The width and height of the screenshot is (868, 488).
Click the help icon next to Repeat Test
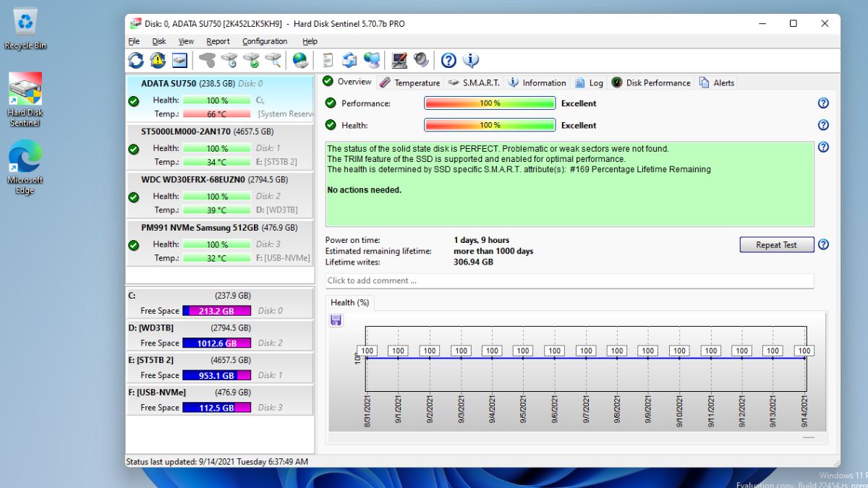pyautogui.click(x=823, y=244)
